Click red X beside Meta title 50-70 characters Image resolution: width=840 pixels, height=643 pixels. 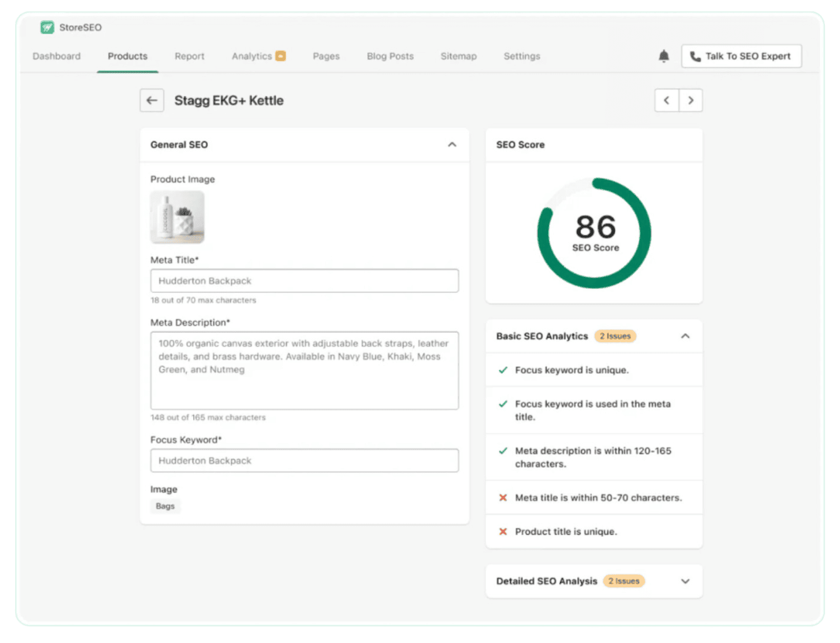click(503, 498)
